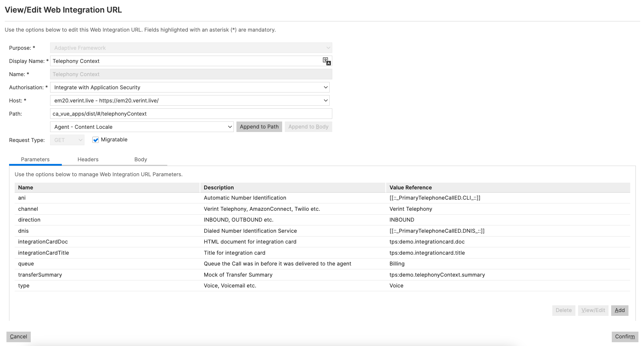Select the Parameters tab
Screen dimensions: 644x346
point(35,160)
